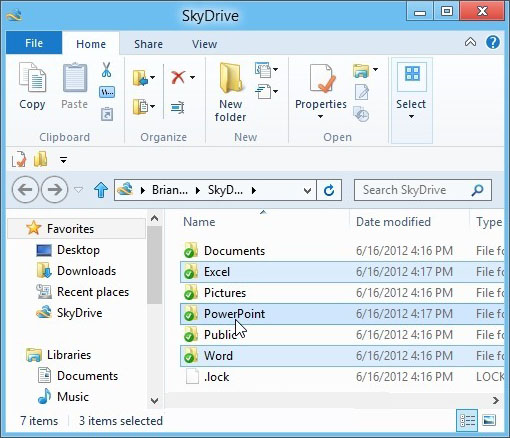The image size is (510, 438).
Task: Click the navigation pane scroll down arrow
Action: [x=154, y=400]
